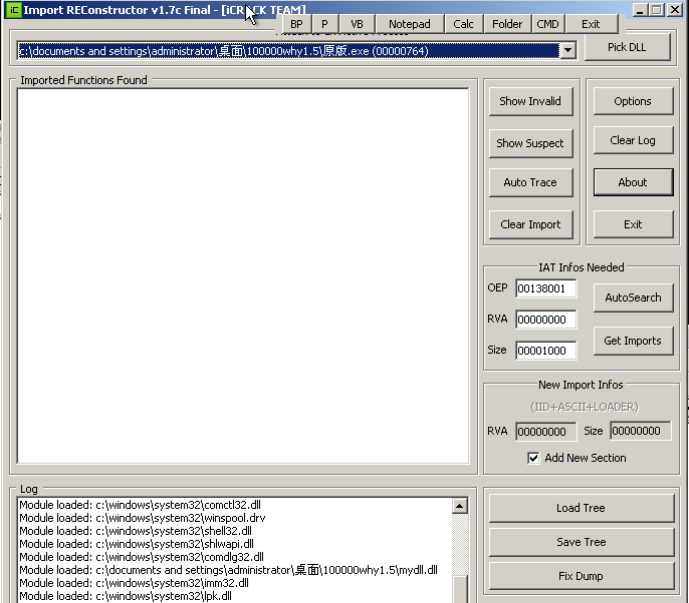Click the Save Tree button

[580, 542]
